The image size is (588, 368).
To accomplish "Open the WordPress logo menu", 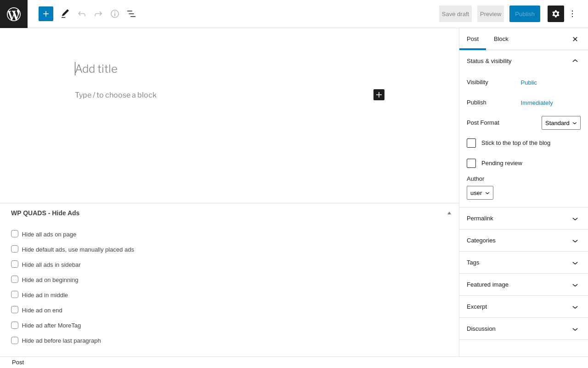I will tap(14, 14).
